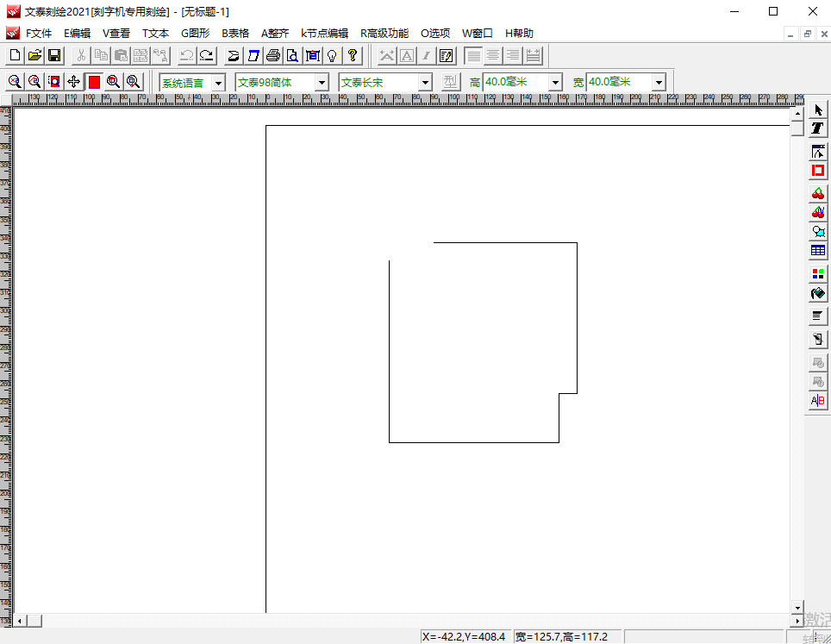Screen dimensions: 831x644
Task: Open the G图形 menu
Action: (195, 34)
